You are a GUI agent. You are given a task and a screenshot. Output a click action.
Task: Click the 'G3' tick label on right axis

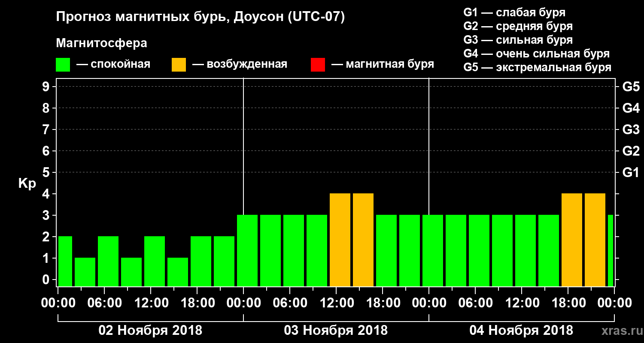pyautogui.click(x=631, y=129)
